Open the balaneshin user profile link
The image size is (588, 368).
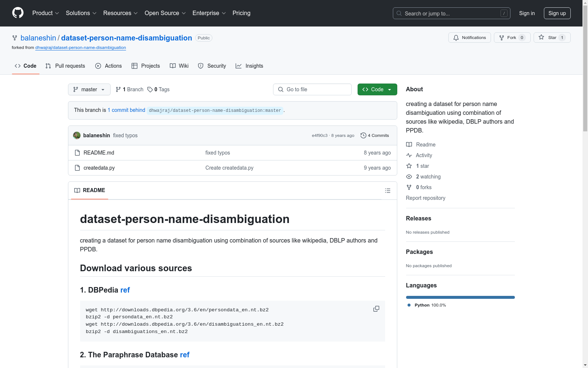38,38
